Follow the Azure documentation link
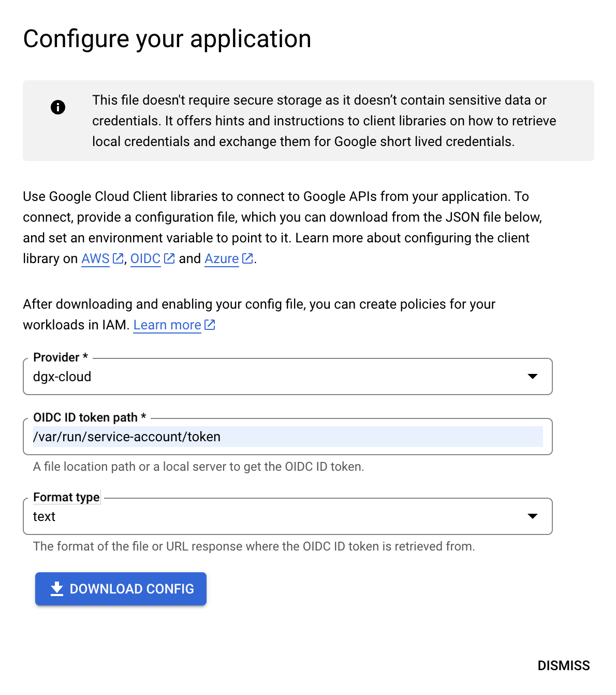The height and width of the screenshot is (695, 616). coord(222,258)
